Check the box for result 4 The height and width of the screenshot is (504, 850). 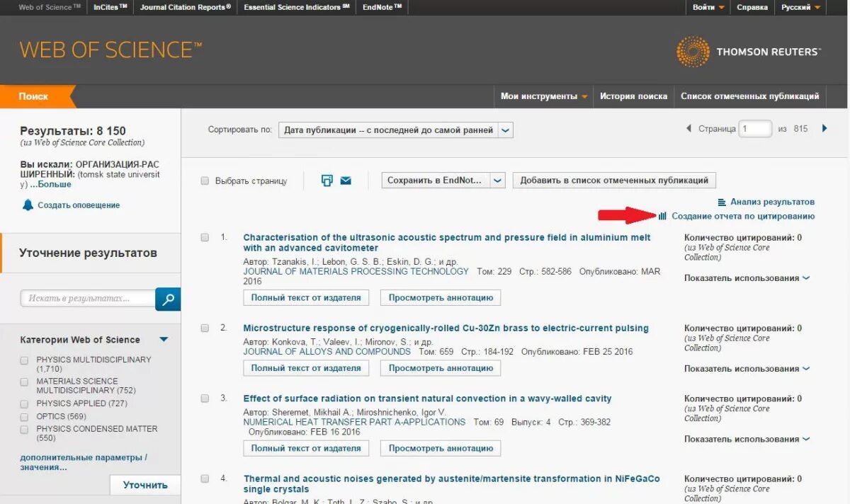[205, 479]
